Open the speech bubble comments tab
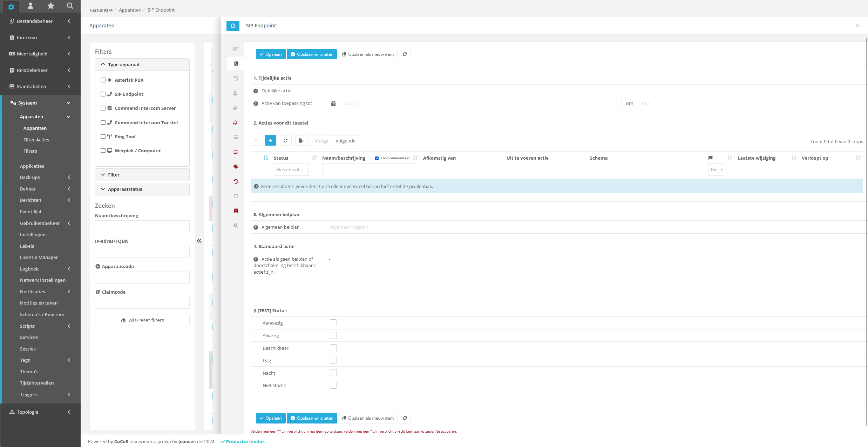Viewport: 868px width, 447px height. pos(236,152)
